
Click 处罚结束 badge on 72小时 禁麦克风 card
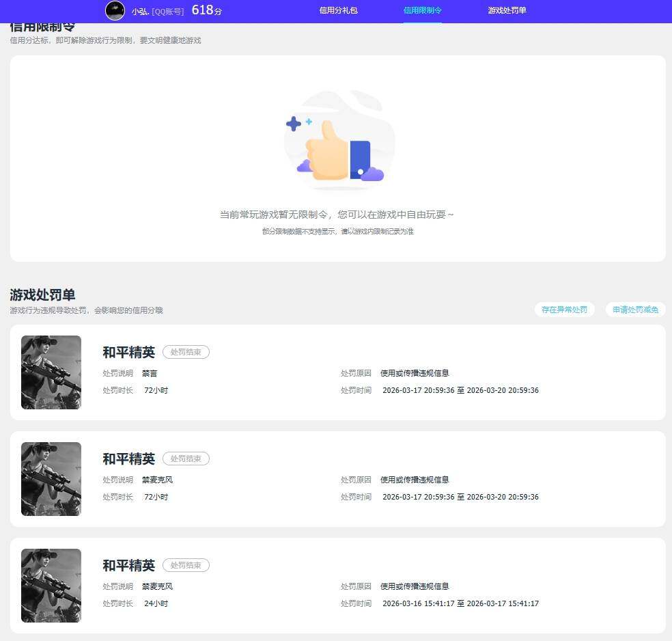186,459
